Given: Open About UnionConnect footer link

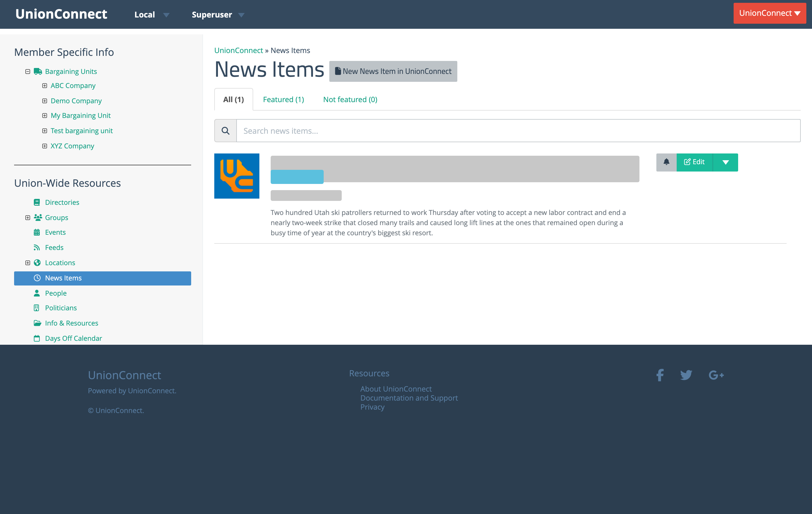Looking at the screenshot, I should pyautogui.click(x=396, y=389).
